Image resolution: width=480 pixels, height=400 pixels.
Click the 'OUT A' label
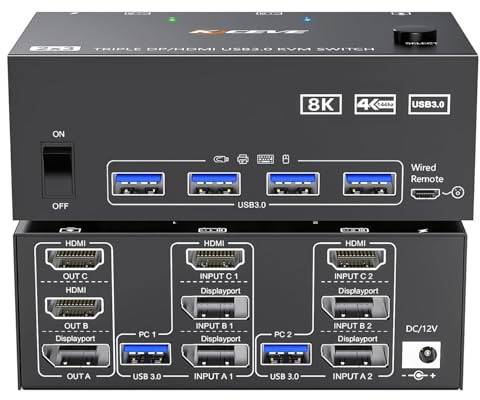pos(78,376)
